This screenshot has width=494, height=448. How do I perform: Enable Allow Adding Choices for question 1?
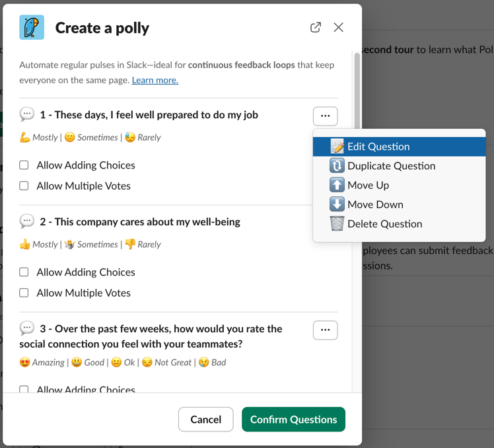[x=24, y=165]
